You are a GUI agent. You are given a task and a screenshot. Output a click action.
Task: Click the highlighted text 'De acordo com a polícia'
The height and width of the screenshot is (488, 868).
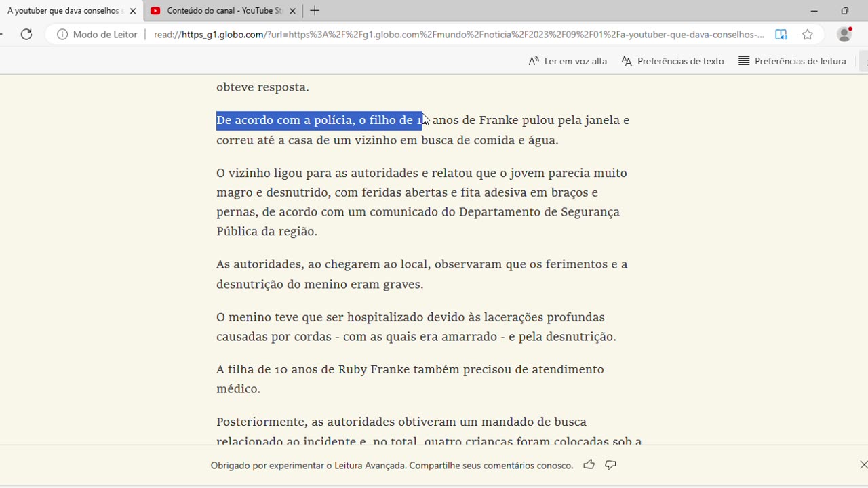tap(285, 120)
